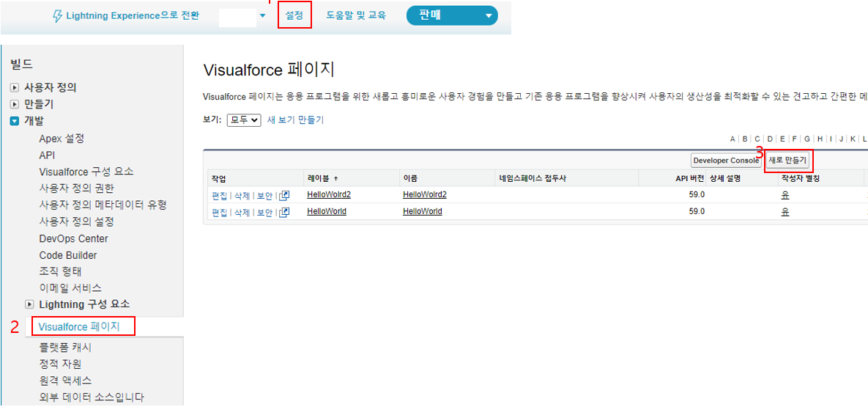Filter list by letter A
This screenshot has height=407, width=868.
click(x=732, y=139)
